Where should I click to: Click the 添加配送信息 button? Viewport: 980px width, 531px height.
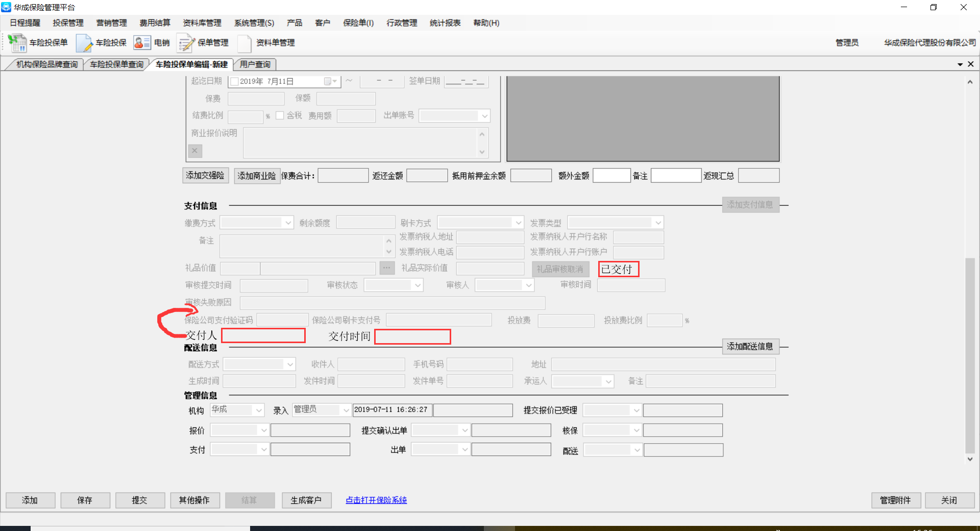750,347
